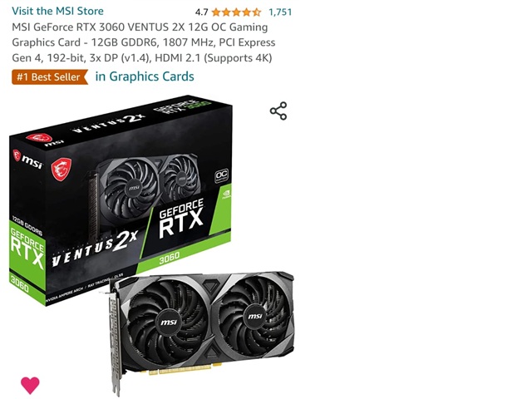The height and width of the screenshot is (399, 532).
Task: Click the small Nvidia logo on the box
Action: pos(226,194)
